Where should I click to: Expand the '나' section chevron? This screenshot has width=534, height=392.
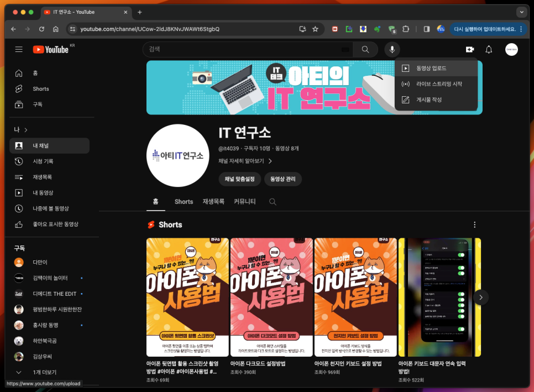[x=26, y=130]
